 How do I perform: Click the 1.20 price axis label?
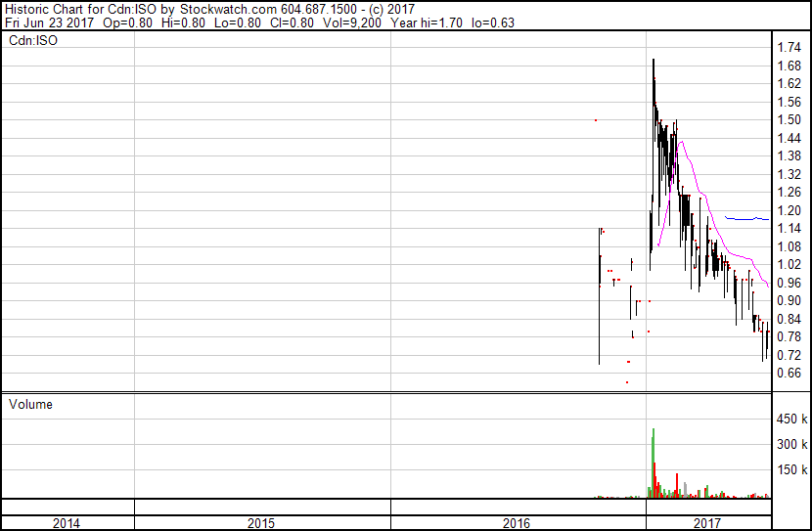coord(788,210)
